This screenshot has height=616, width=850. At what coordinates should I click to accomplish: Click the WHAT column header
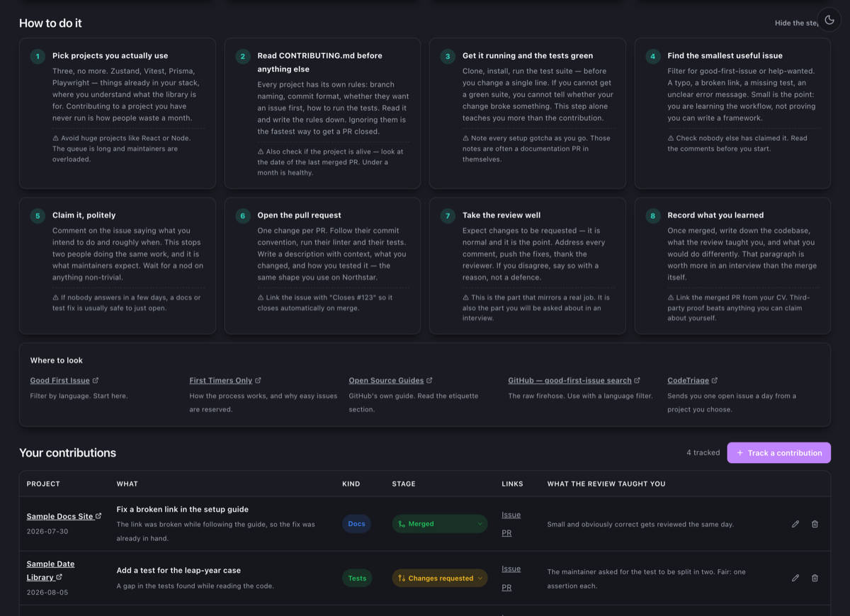(x=127, y=484)
